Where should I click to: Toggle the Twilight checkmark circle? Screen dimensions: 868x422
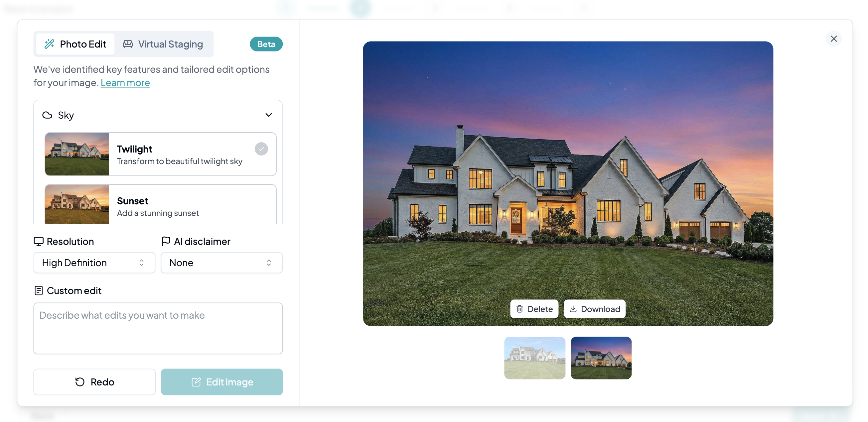tap(261, 149)
